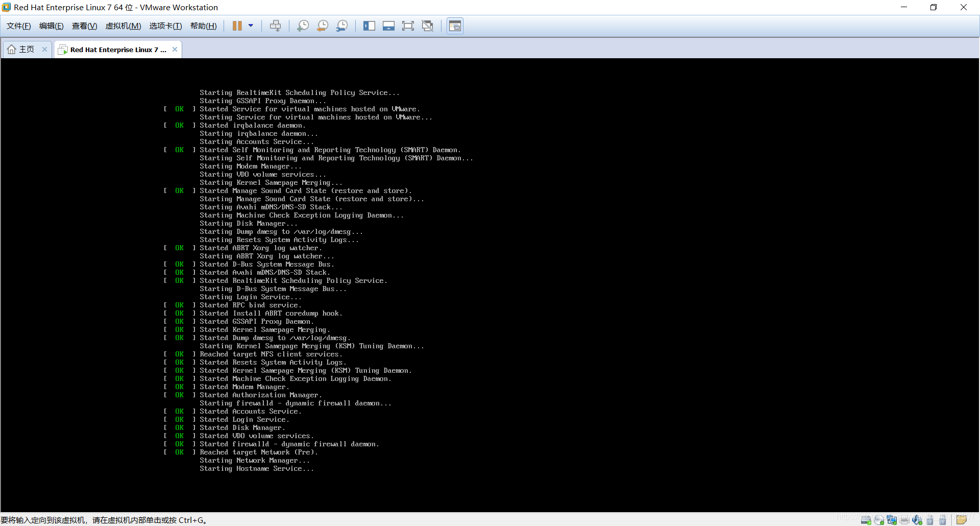
Task: Click 'Started irqbalance daemon.' line
Action: 253,126
